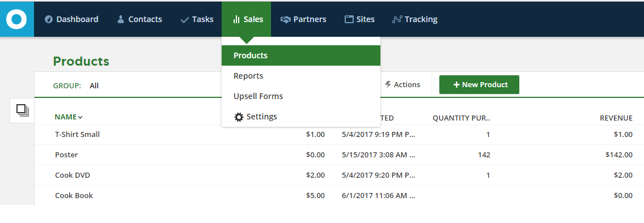Sort by the Name column arrow

(80, 117)
